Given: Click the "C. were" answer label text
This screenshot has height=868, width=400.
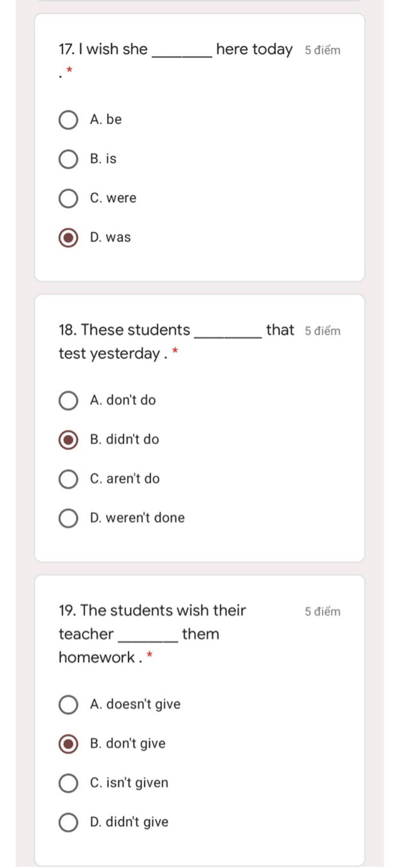Looking at the screenshot, I should 113,198.
